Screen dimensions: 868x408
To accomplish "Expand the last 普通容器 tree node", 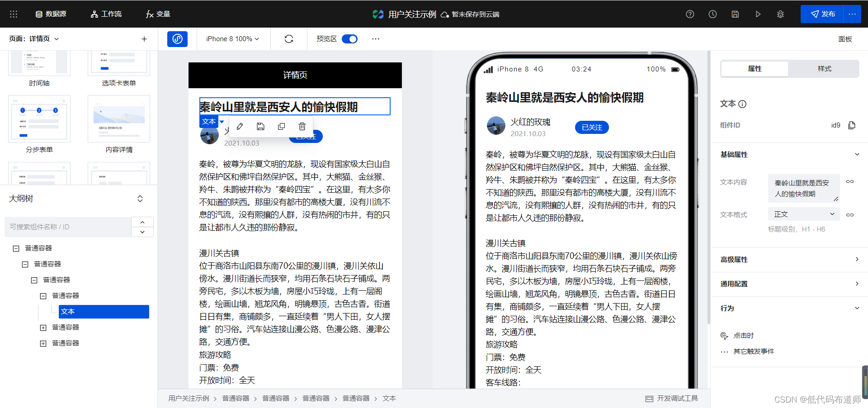I will (43, 343).
